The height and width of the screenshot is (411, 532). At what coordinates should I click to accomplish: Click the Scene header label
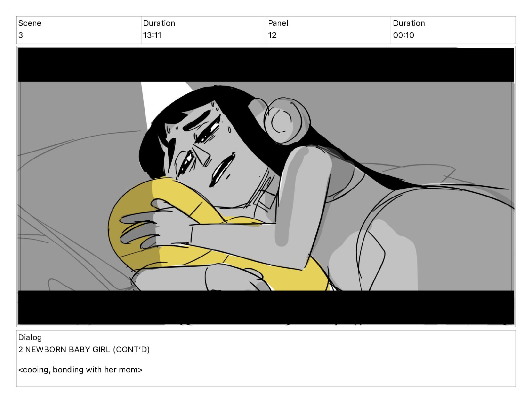[30, 23]
